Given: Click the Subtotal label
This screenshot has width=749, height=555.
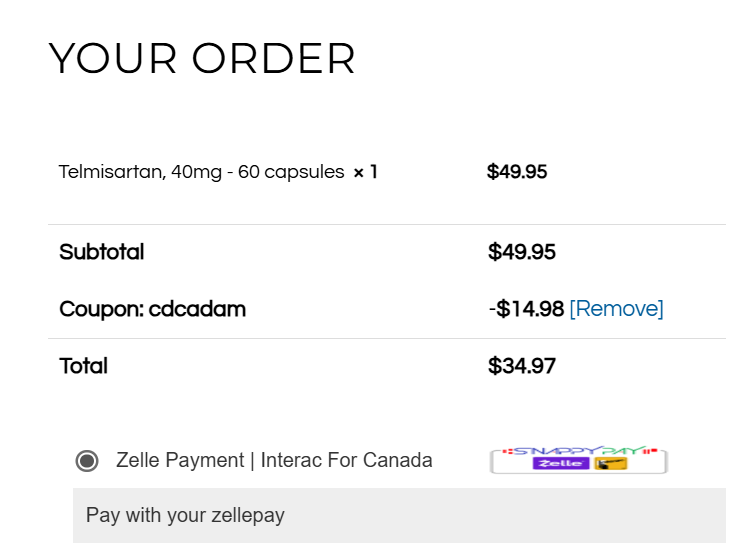Looking at the screenshot, I should click(x=101, y=252).
